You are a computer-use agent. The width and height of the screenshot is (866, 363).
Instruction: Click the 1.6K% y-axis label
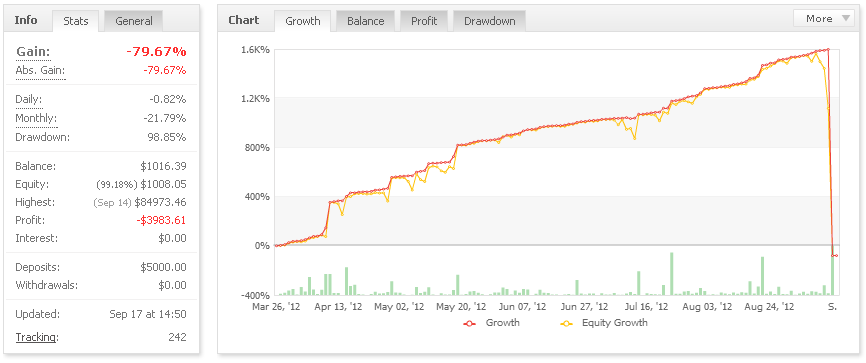(x=256, y=50)
